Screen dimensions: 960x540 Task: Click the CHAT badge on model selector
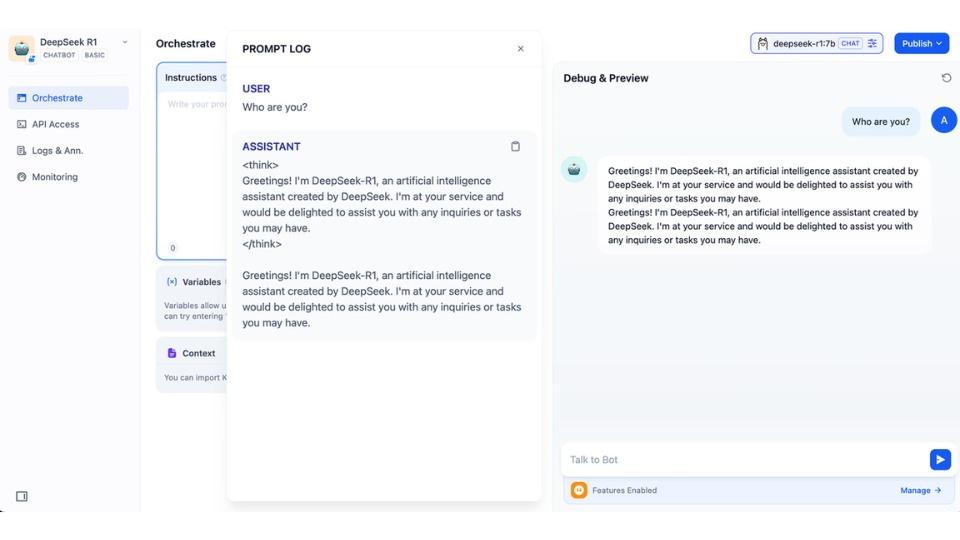850,43
